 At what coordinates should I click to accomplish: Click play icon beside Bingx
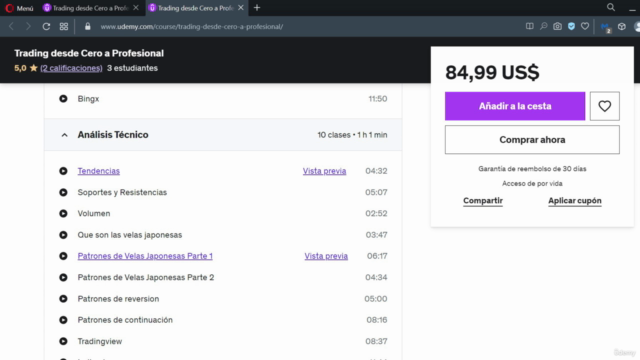tap(63, 99)
